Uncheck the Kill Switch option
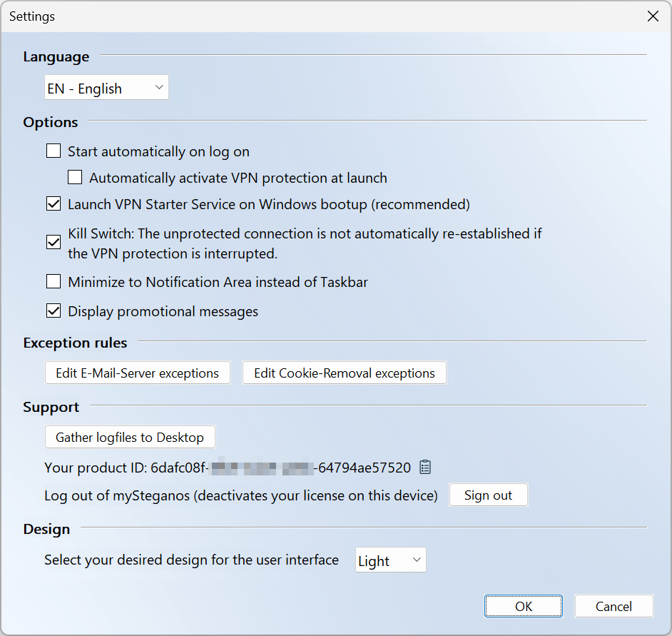672x636 pixels. point(54,243)
